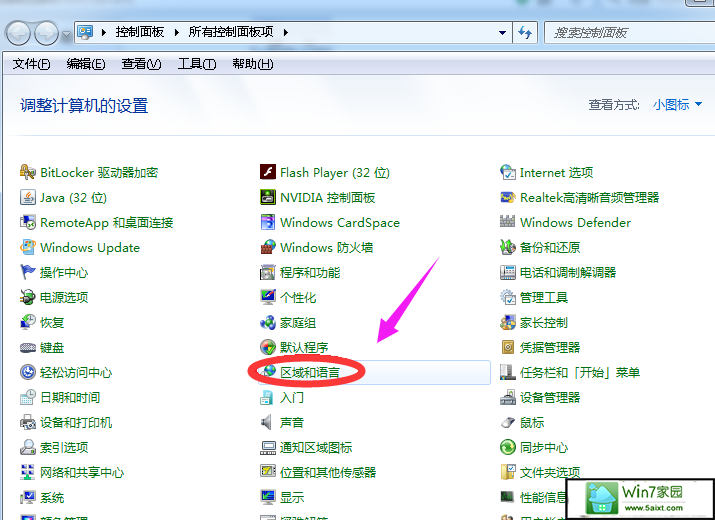715x520 pixels.
Task: Open the 家长控制 link
Action: [544, 322]
